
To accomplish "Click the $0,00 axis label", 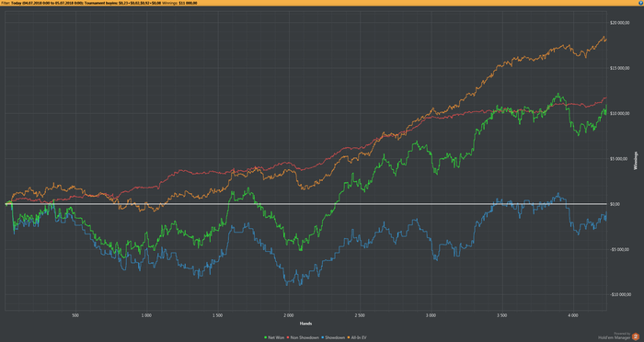I will tap(614, 204).
